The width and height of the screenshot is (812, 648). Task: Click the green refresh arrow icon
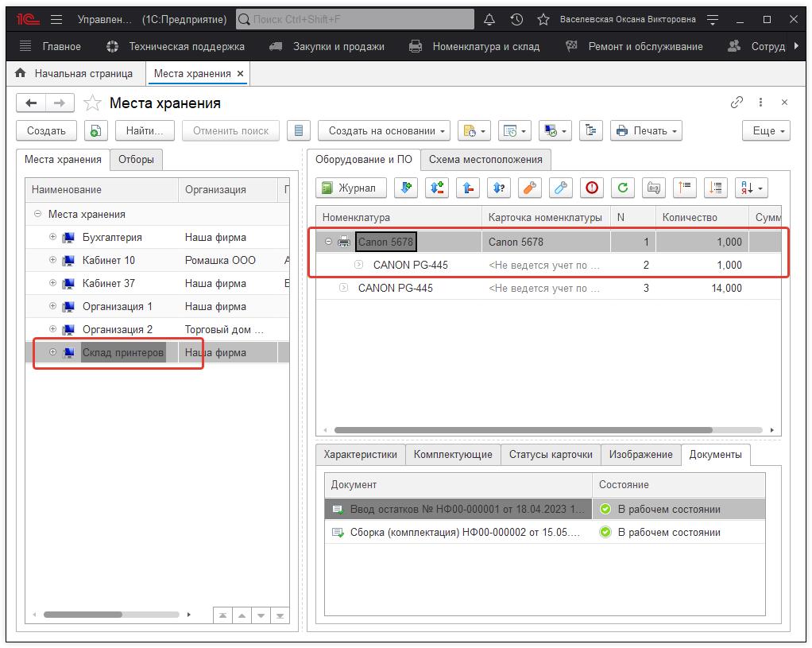click(623, 188)
